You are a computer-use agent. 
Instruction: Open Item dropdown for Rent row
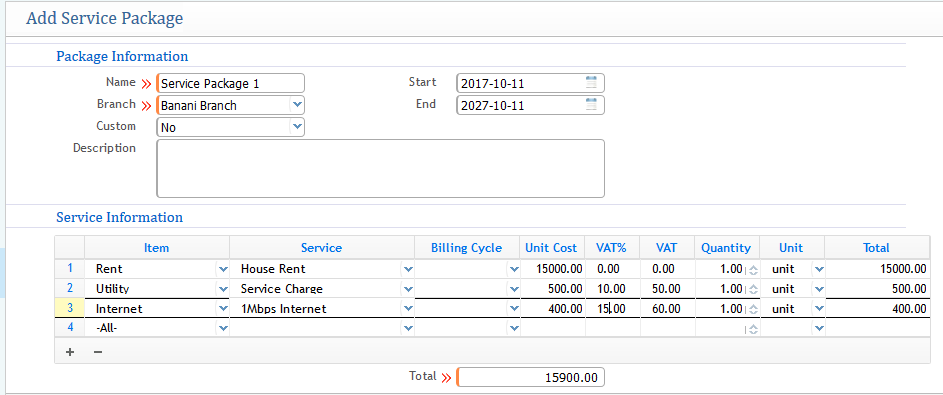tap(223, 269)
